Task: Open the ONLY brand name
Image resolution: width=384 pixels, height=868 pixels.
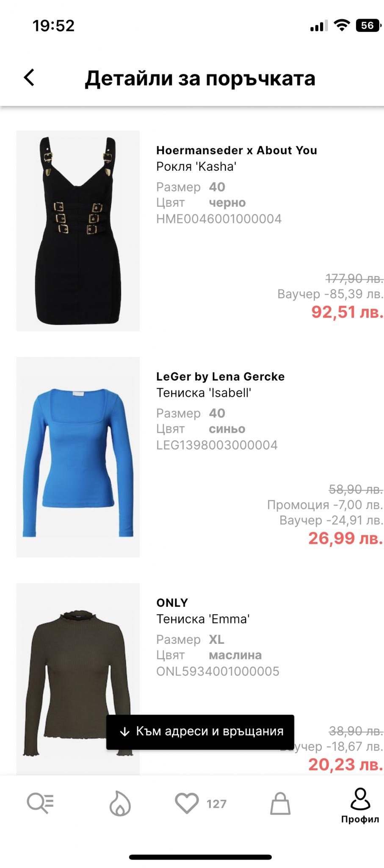Action: pyautogui.click(x=172, y=603)
